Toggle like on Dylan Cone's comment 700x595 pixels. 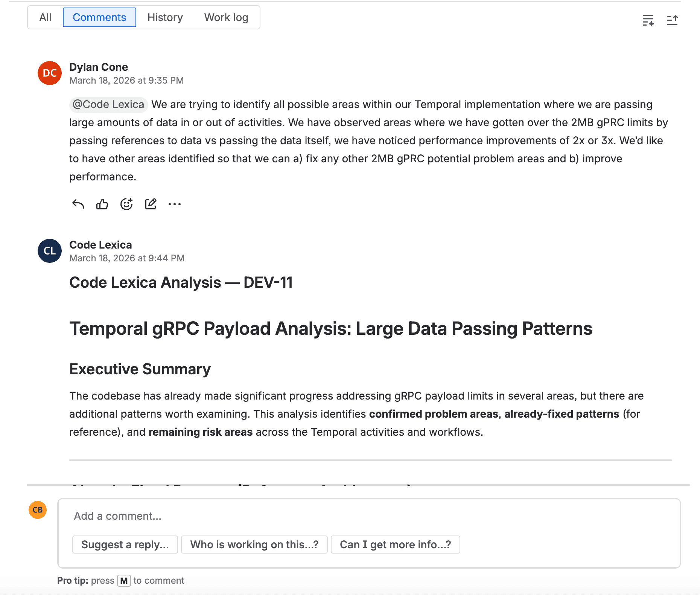[102, 204]
